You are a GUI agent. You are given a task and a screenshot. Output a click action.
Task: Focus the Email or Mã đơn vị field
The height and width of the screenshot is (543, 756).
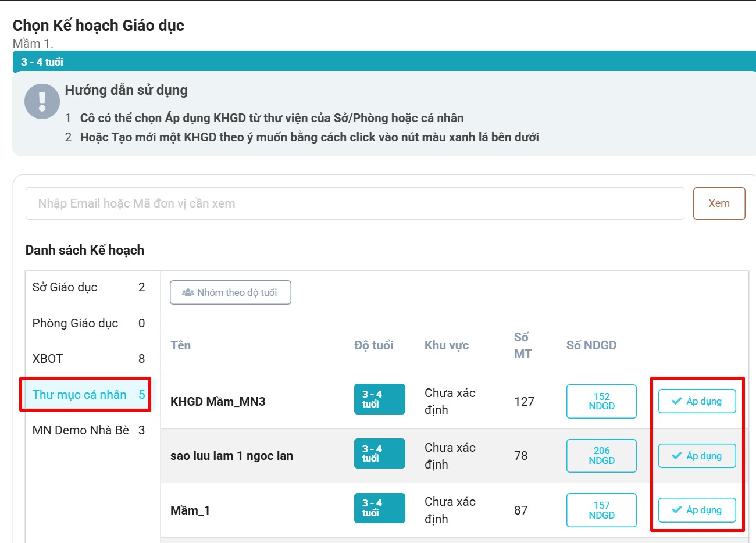click(354, 203)
